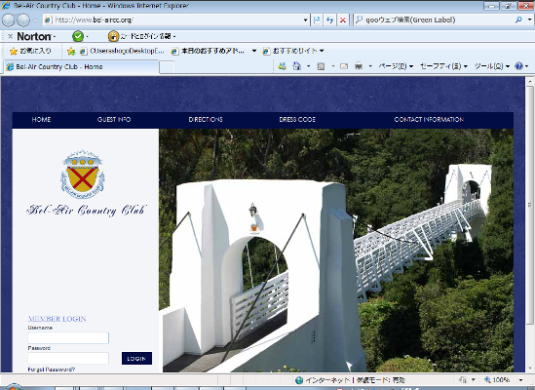Click the scrollbar up arrow
The height and width of the screenshot is (390, 535).
coord(530,82)
